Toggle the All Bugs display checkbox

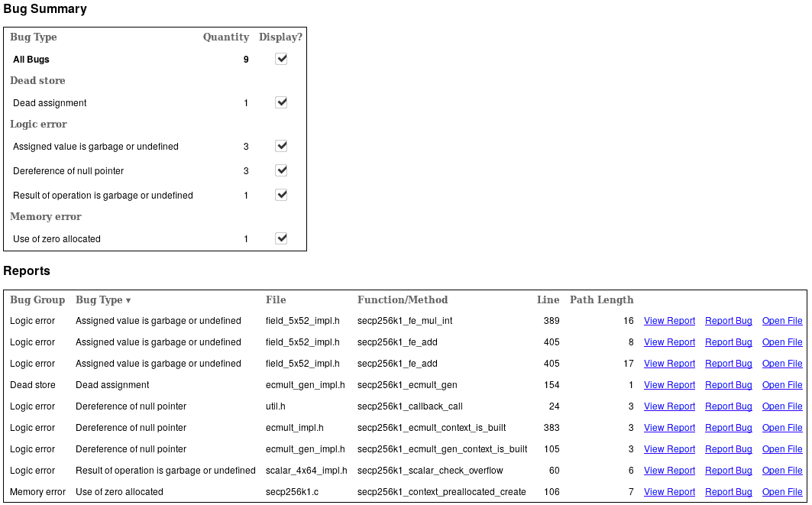(x=281, y=59)
